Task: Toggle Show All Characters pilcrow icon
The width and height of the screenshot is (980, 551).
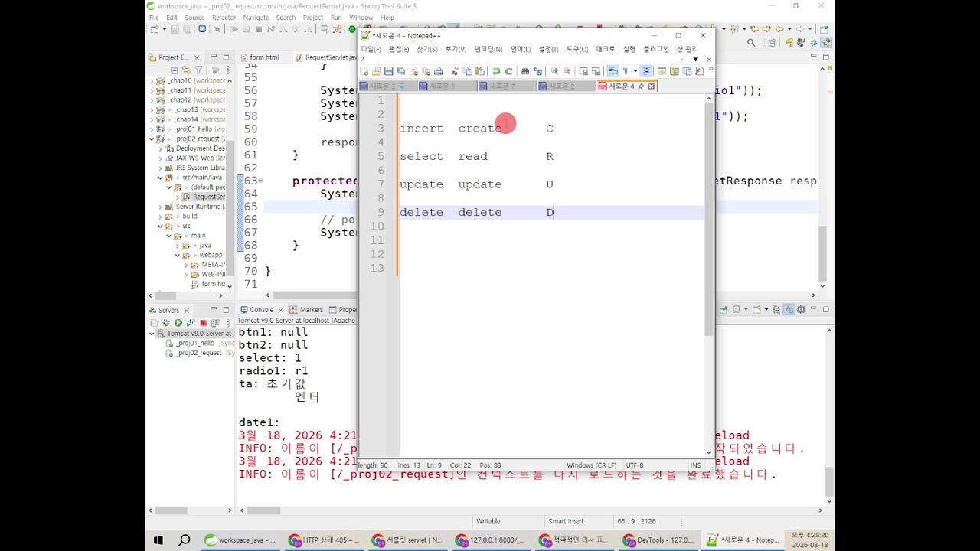Action: pos(625,71)
